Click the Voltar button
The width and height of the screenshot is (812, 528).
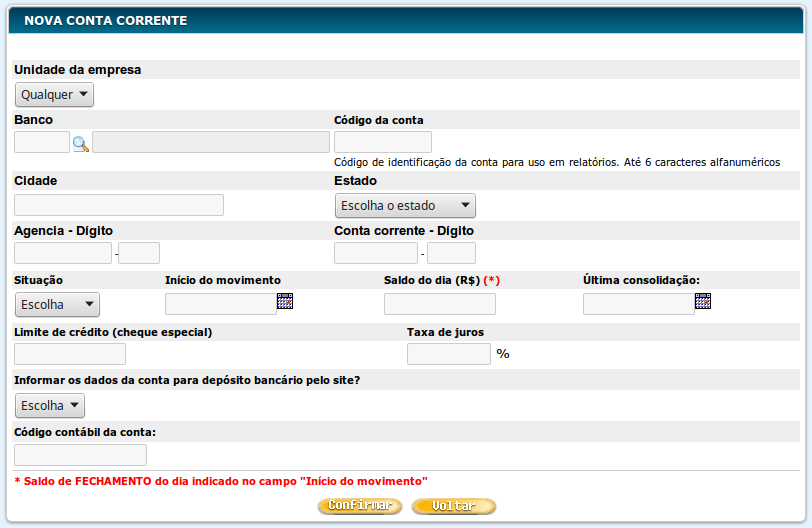pos(453,506)
